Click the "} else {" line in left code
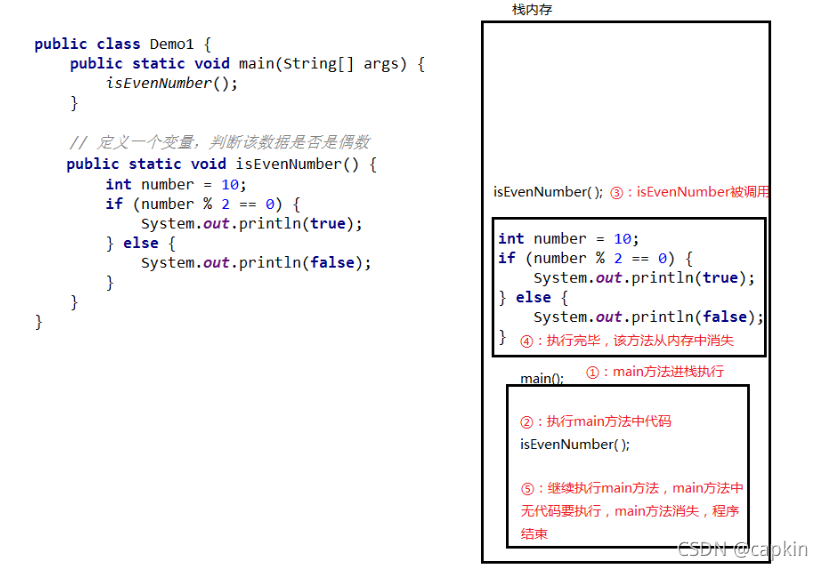 tap(141, 244)
